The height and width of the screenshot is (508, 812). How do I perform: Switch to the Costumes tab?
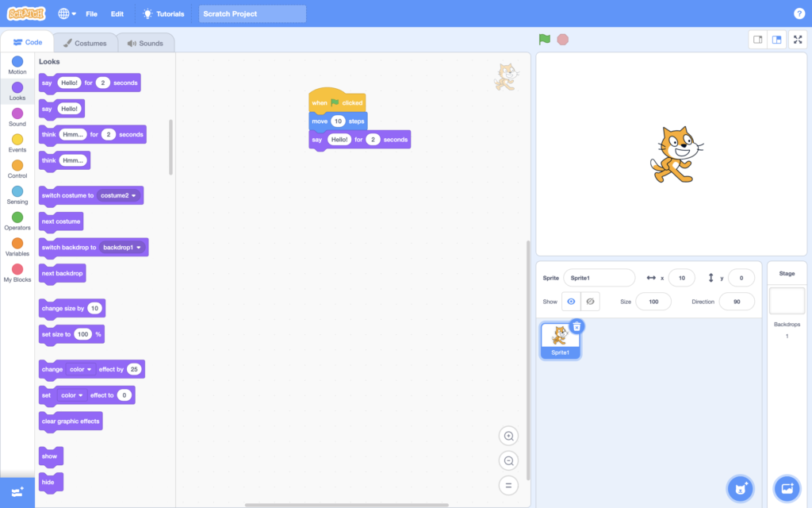coord(85,43)
